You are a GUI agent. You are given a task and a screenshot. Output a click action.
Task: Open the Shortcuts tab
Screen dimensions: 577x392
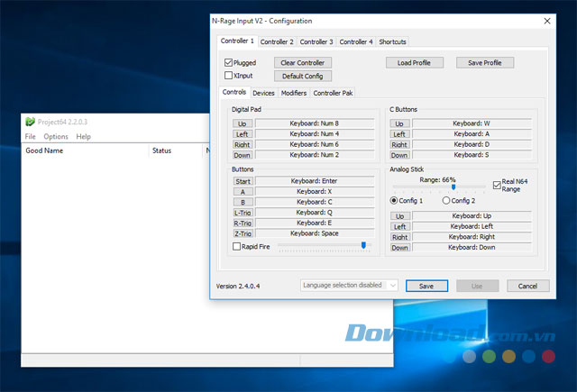pyautogui.click(x=392, y=42)
